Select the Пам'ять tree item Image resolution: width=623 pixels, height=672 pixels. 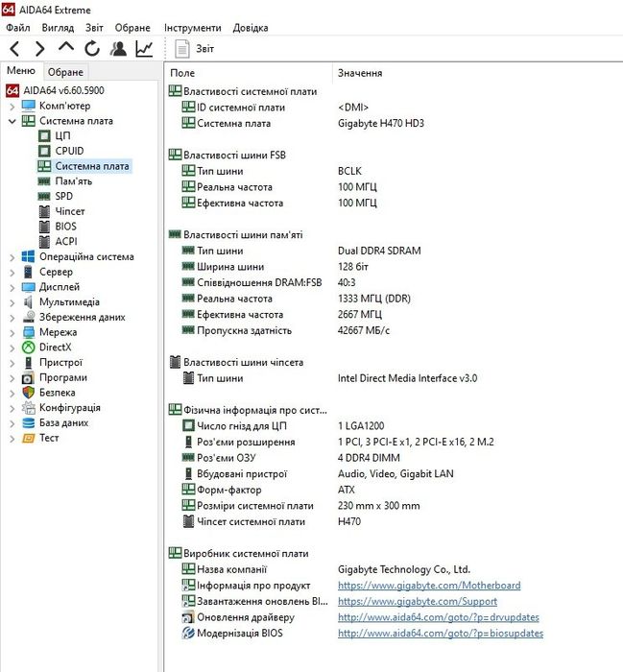(x=74, y=181)
